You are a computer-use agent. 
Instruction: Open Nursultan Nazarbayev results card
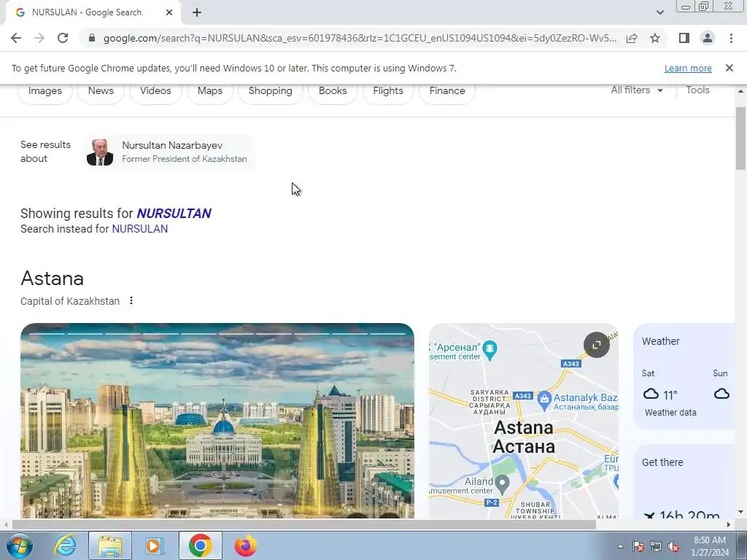coord(170,152)
